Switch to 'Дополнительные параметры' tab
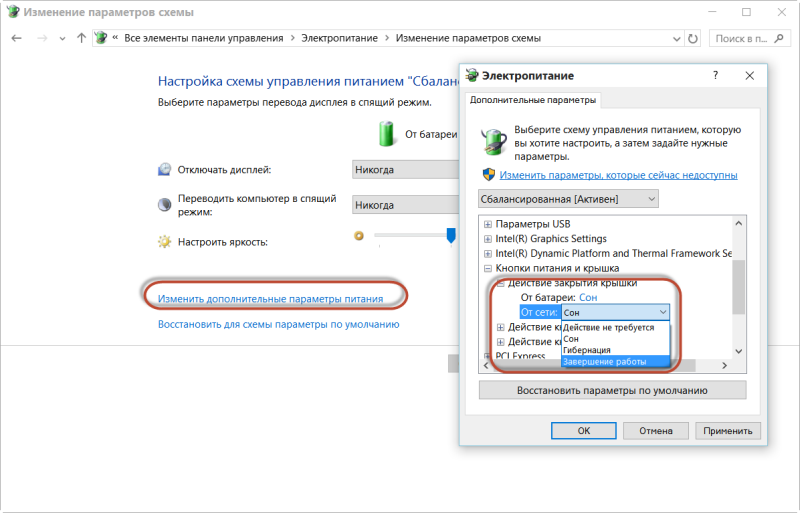800x513 pixels. [533, 100]
